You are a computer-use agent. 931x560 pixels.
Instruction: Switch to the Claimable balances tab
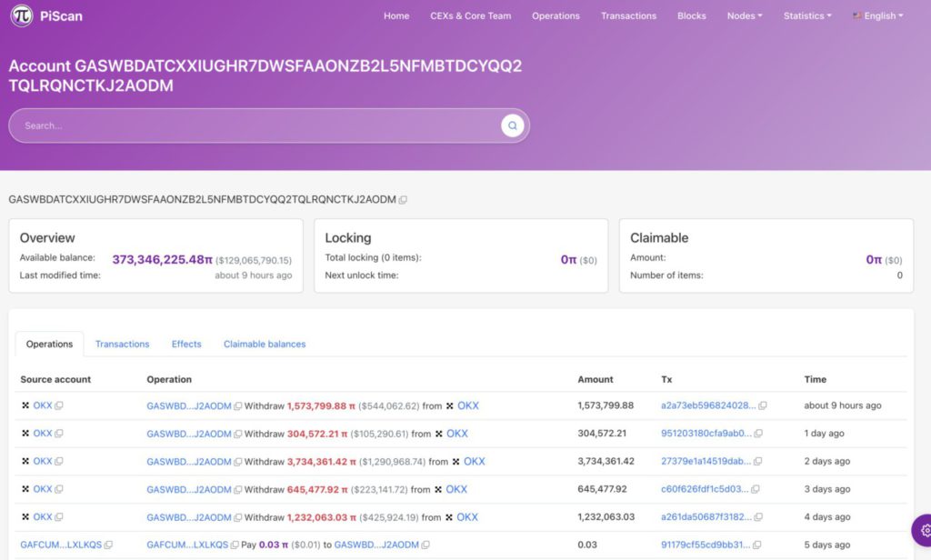pyautogui.click(x=265, y=344)
